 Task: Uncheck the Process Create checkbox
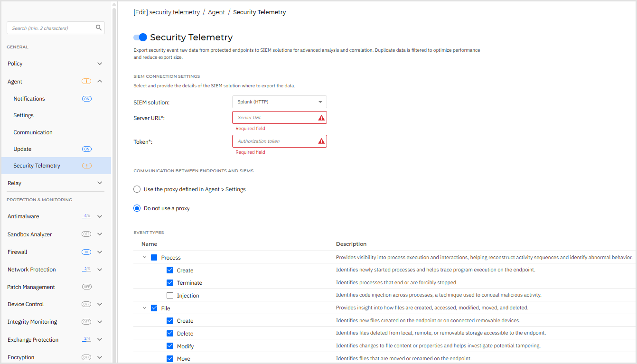coord(170,271)
